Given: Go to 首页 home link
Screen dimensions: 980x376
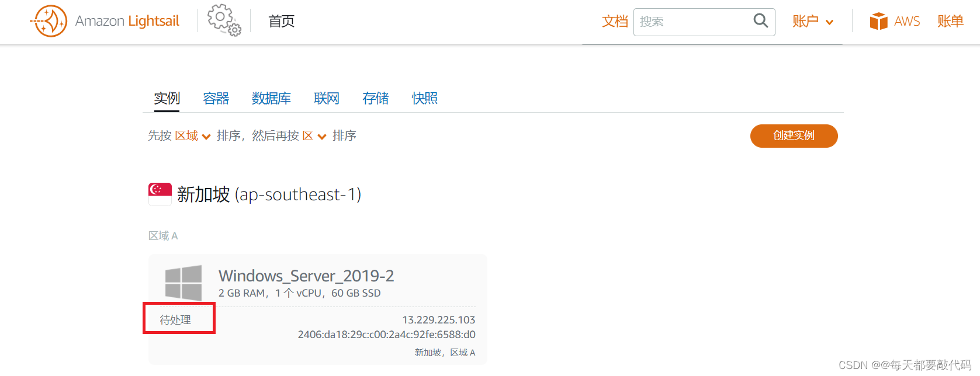Looking at the screenshot, I should 281,22.
